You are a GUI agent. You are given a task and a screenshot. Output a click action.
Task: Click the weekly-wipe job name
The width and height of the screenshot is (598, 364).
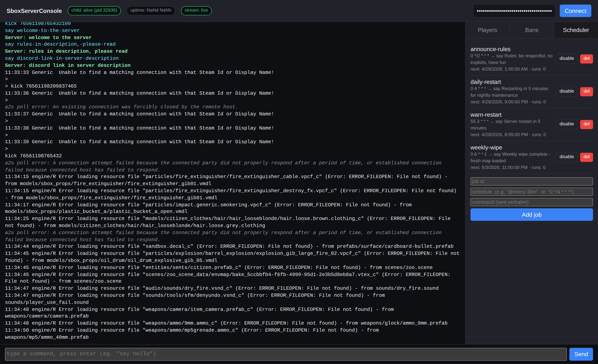[486, 147]
